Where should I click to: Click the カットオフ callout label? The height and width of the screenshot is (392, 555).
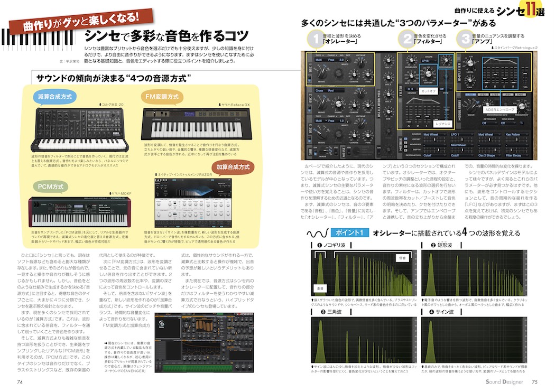(428, 91)
